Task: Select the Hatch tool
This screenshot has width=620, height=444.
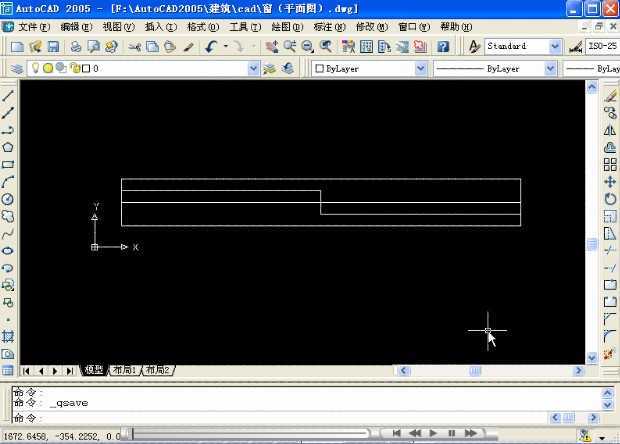Action: coord(8,336)
